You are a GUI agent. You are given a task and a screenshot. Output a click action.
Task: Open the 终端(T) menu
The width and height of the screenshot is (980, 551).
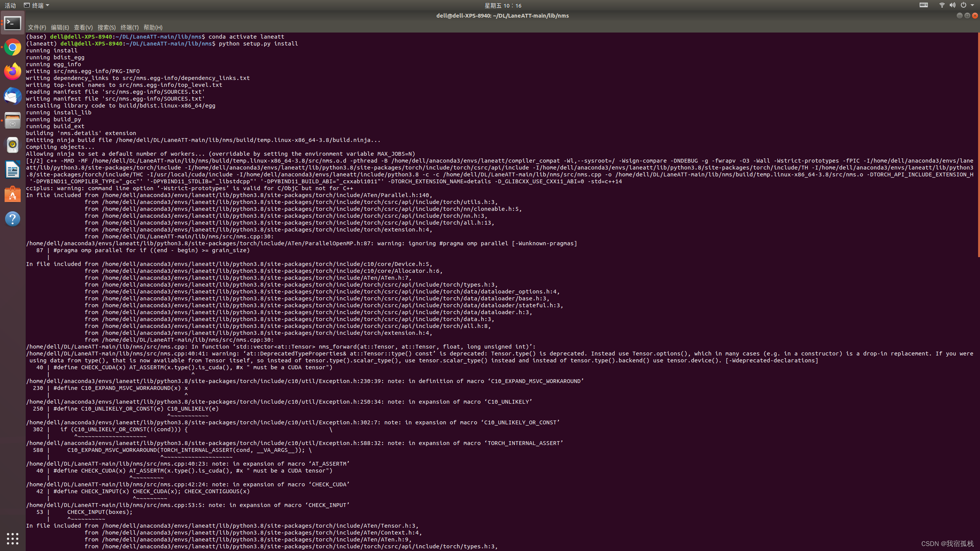(x=129, y=28)
